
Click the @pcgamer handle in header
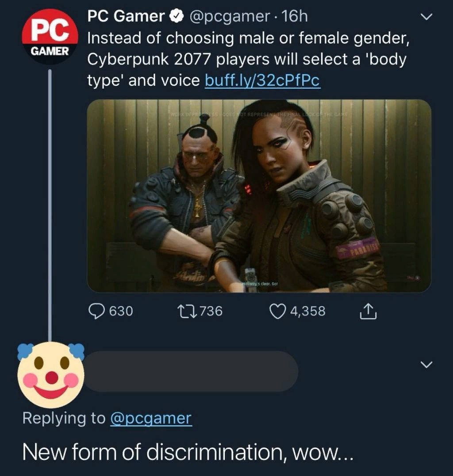[x=230, y=17]
